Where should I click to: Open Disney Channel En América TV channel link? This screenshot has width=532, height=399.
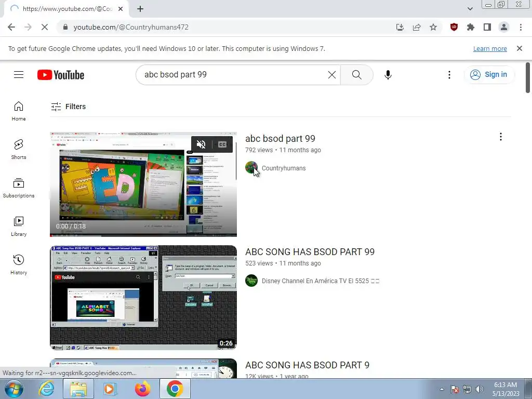tap(320, 281)
